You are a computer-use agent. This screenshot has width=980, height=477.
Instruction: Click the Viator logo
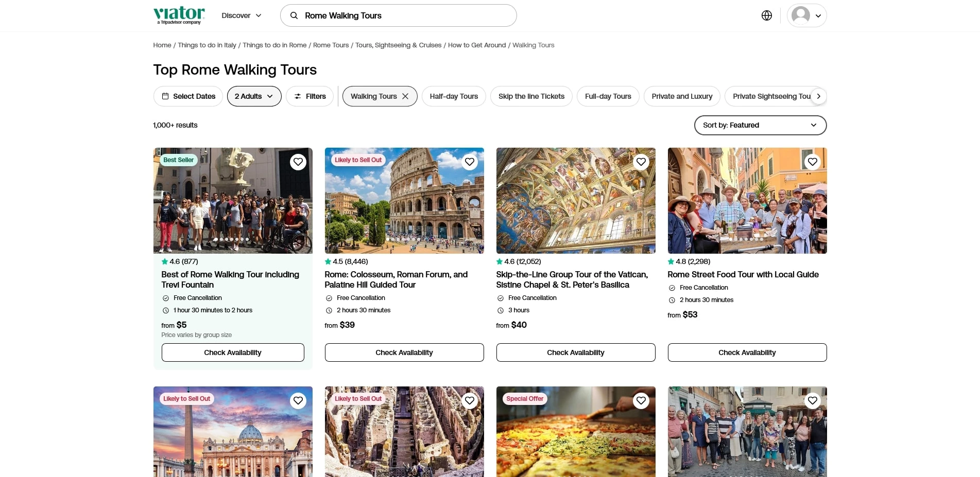[179, 15]
